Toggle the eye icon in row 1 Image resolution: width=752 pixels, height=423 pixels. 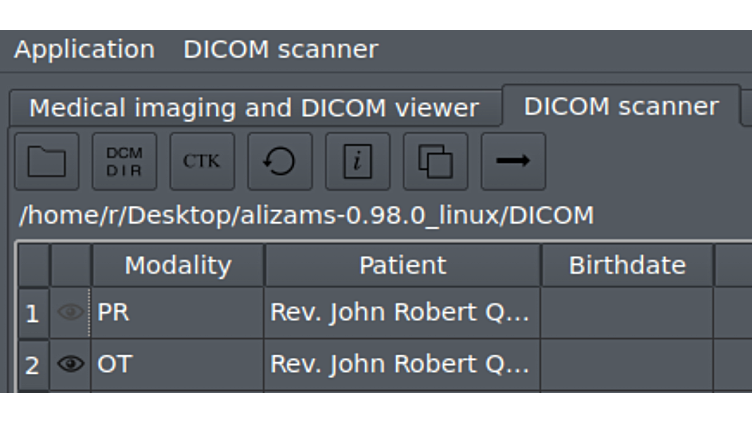pyautogui.click(x=70, y=313)
